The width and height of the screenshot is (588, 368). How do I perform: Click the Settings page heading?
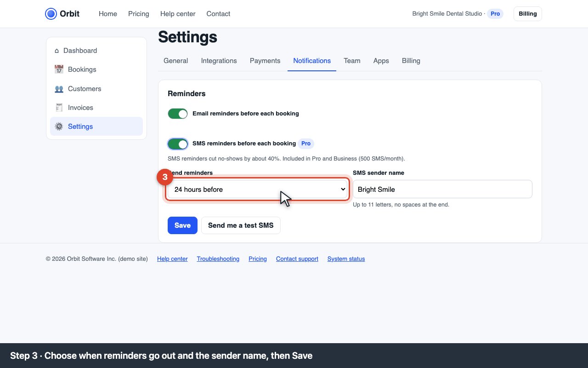click(x=187, y=37)
